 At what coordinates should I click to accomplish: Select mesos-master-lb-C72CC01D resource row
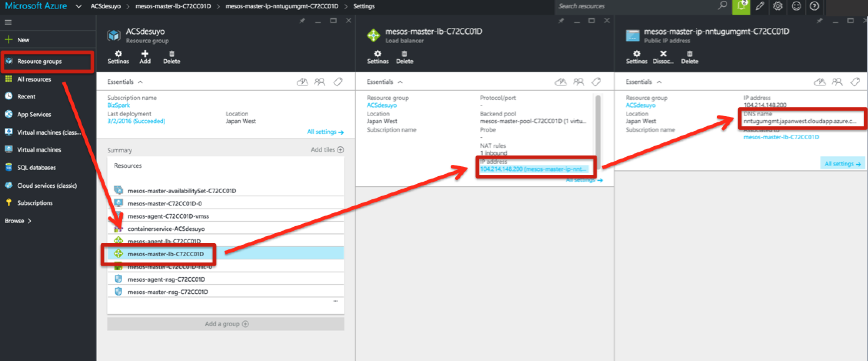pyautogui.click(x=225, y=254)
